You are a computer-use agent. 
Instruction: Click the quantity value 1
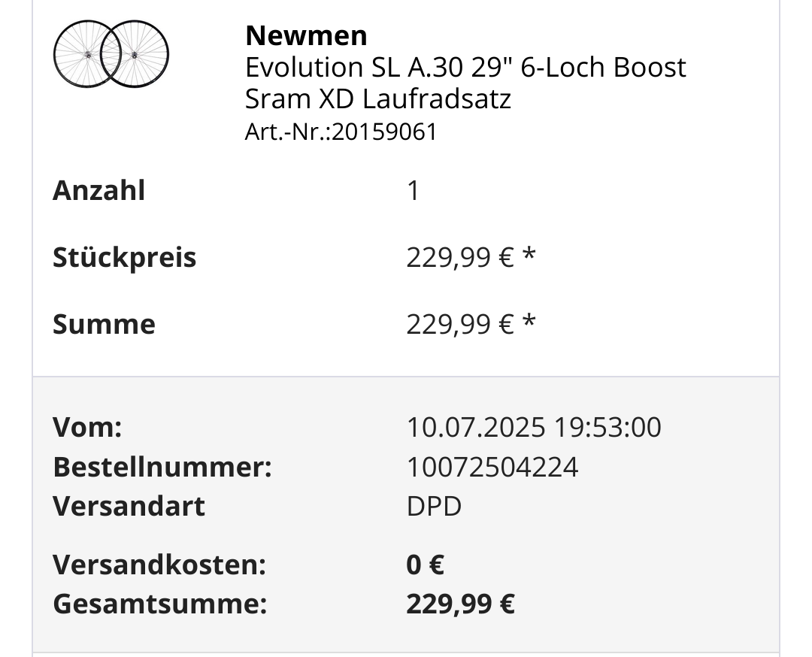(x=413, y=191)
